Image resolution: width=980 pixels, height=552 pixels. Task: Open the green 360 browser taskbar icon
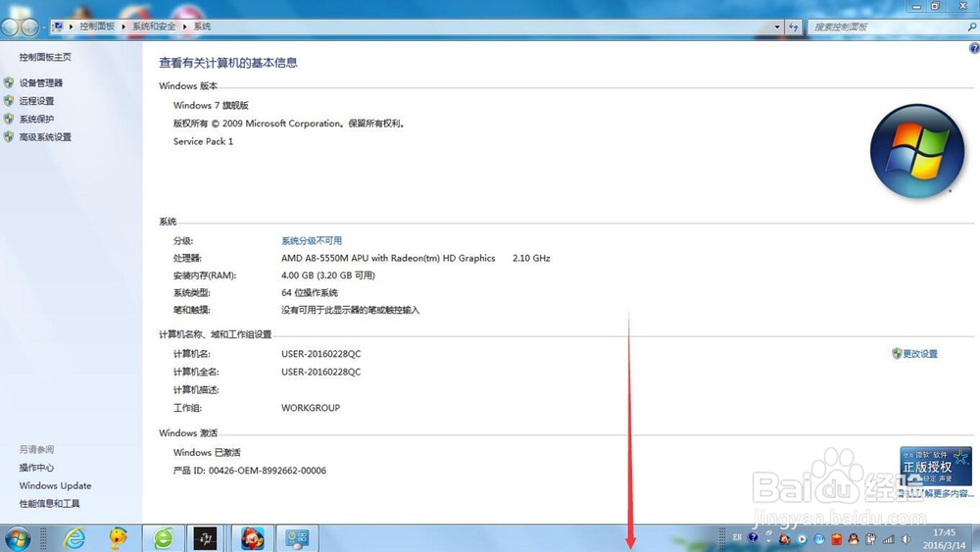point(164,538)
